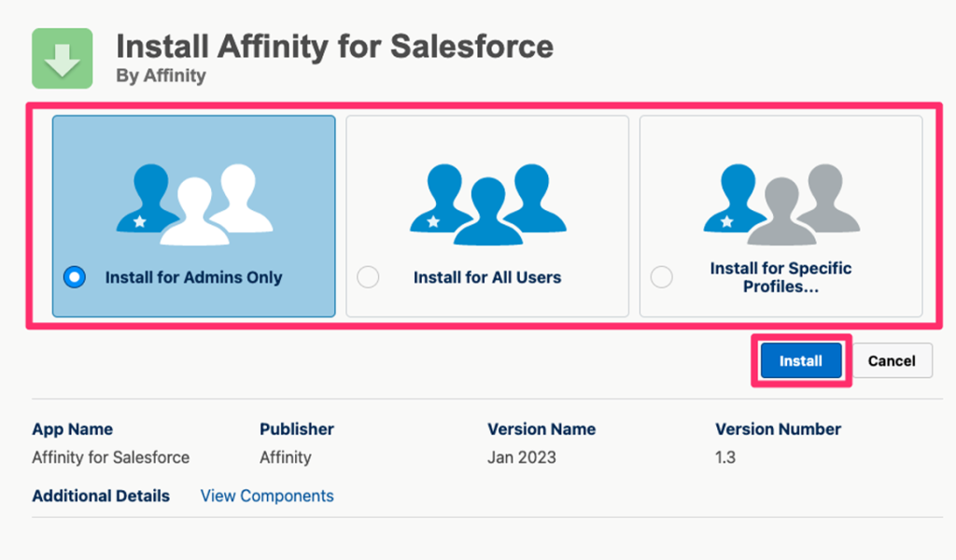
Task: Click the green download arrow package icon
Action: [63, 59]
